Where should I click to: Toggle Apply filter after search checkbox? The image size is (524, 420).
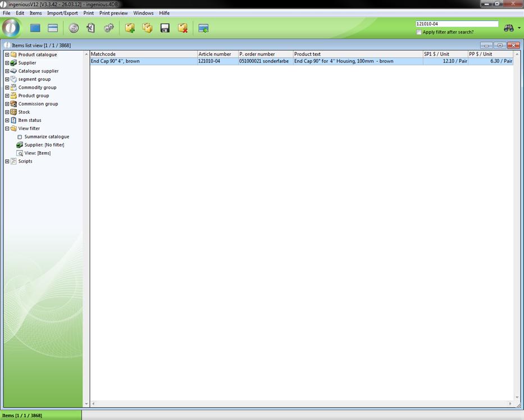point(419,32)
